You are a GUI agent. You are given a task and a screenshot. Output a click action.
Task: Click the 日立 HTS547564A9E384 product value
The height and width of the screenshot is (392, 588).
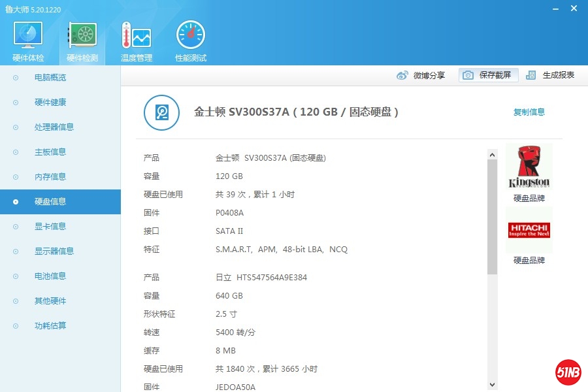pos(261,278)
